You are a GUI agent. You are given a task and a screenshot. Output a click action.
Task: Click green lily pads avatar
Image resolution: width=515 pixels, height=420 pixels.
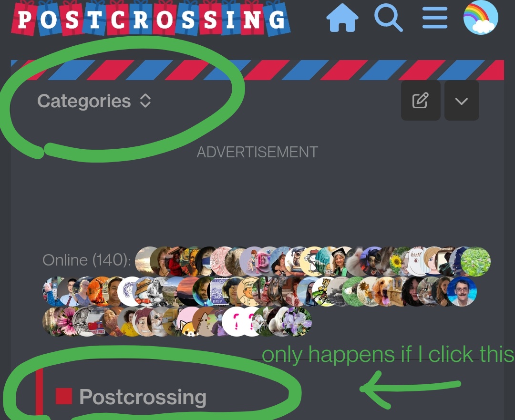point(475,262)
